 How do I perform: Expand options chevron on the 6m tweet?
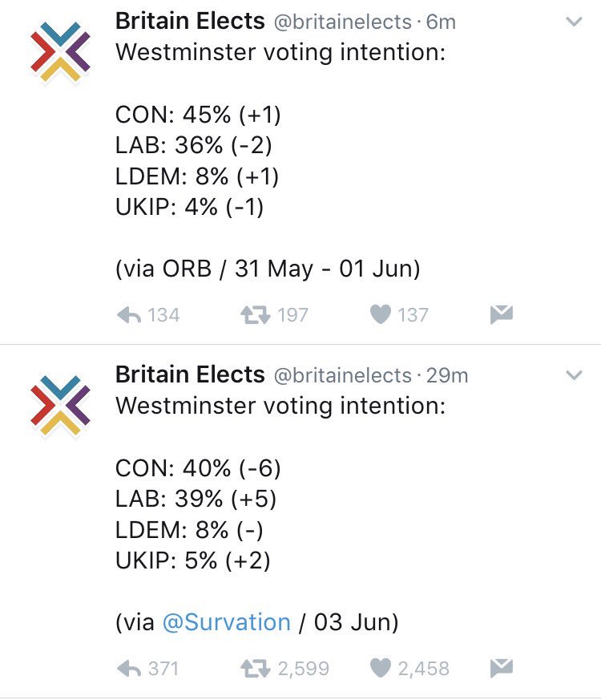574,22
